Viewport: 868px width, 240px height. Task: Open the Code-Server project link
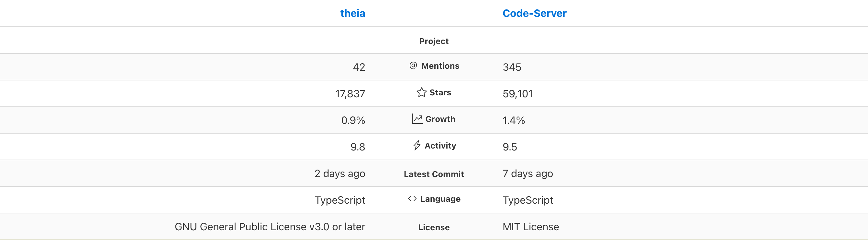pos(534,13)
